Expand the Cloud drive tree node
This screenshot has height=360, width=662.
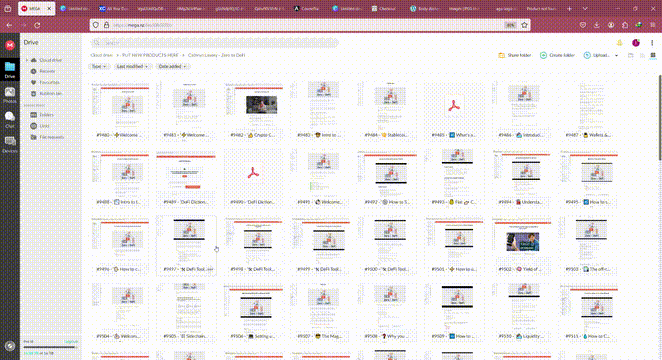[27, 60]
